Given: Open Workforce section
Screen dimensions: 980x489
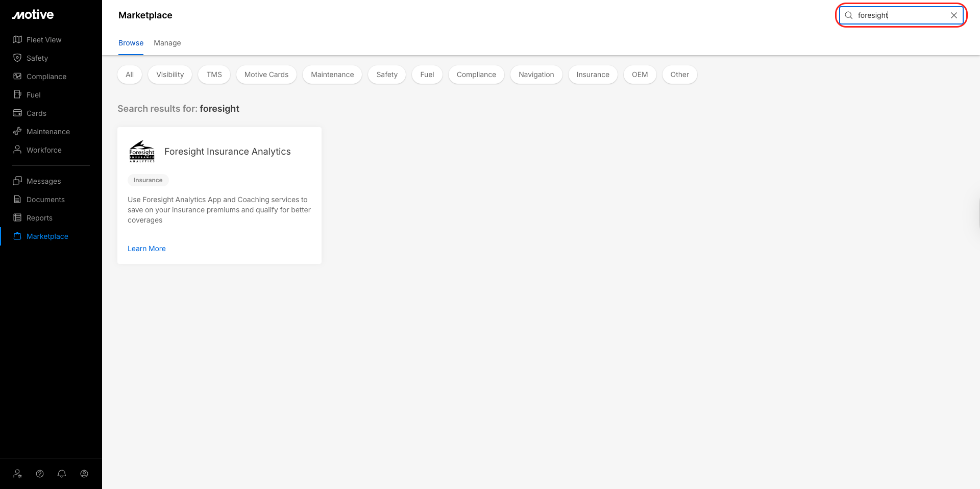Looking at the screenshot, I should pos(44,150).
